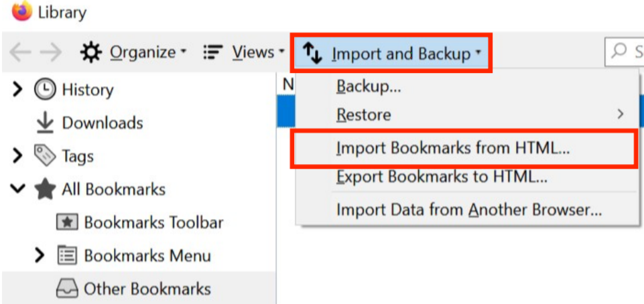The height and width of the screenshot is (304, 644).
Task: Choose Export Bookmarks to HTML menu entry
Action: 467,177
